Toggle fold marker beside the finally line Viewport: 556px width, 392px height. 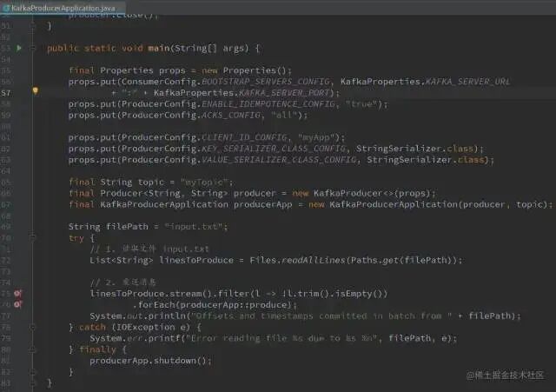coord(33,349)
